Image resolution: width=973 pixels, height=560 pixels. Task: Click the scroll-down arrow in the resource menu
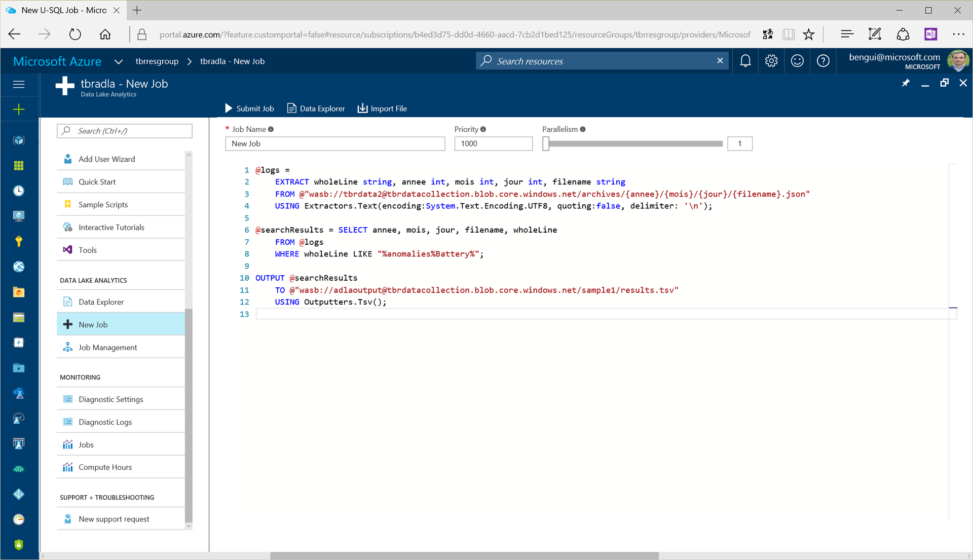(189, 526)
